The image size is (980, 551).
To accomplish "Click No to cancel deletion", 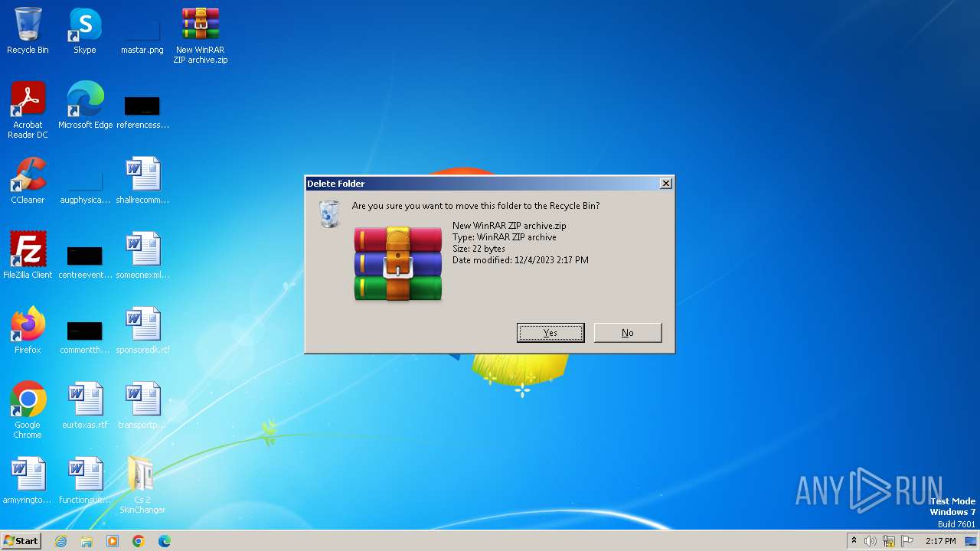I will 628,333.
